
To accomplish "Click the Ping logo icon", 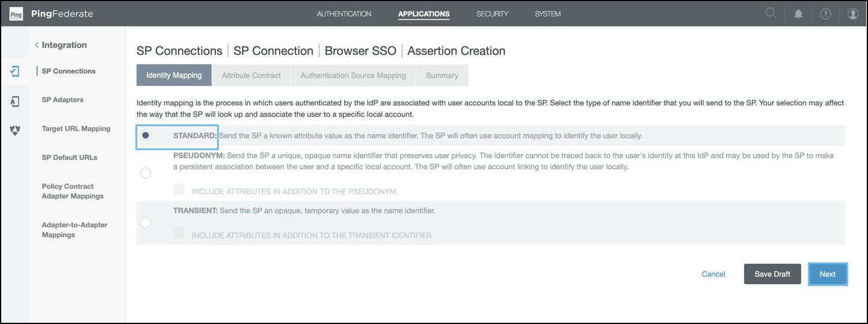I will (16, 14).
